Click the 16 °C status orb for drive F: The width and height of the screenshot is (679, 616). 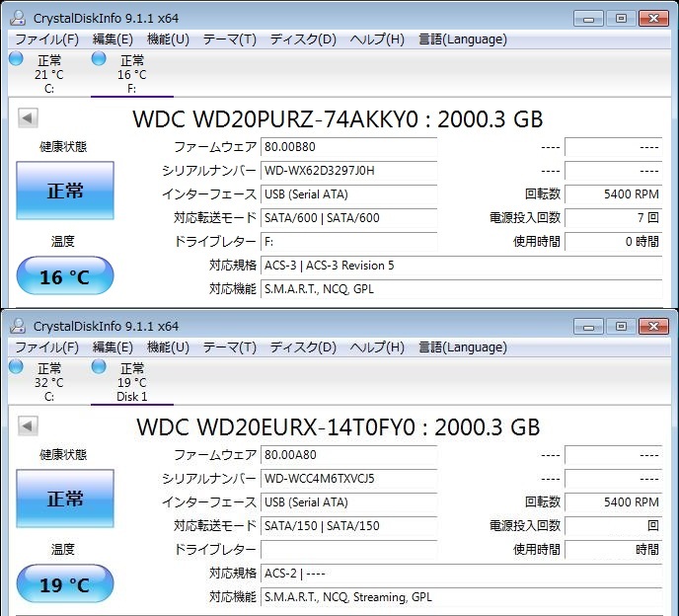point(99,59)
